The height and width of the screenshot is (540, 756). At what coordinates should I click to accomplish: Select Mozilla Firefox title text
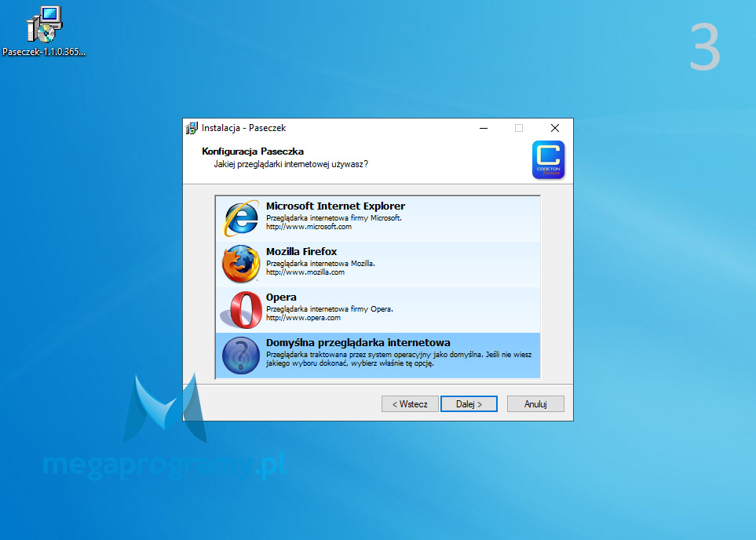point(301,251)
